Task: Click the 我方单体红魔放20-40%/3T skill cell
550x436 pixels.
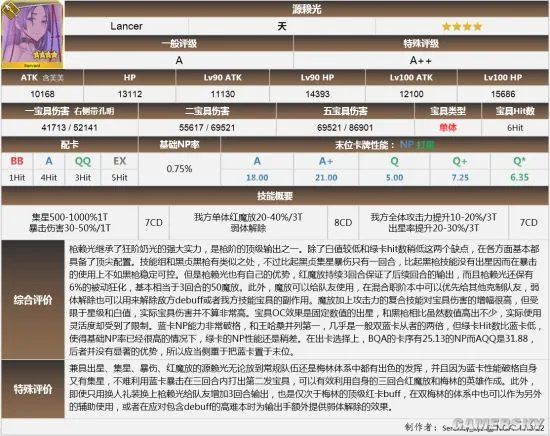Action: [248, 222]
